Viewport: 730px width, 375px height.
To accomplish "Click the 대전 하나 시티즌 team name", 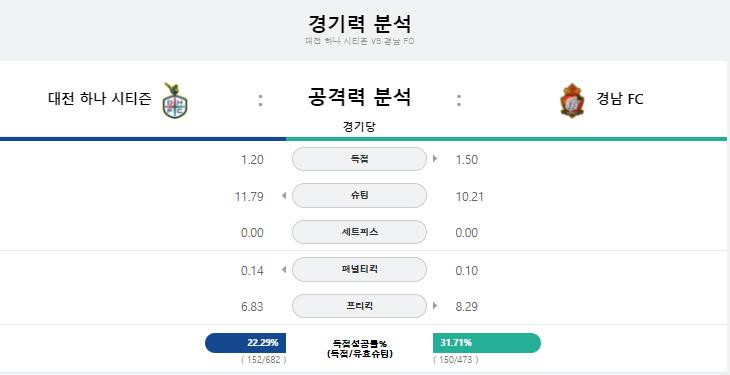I will coord(100,99).
